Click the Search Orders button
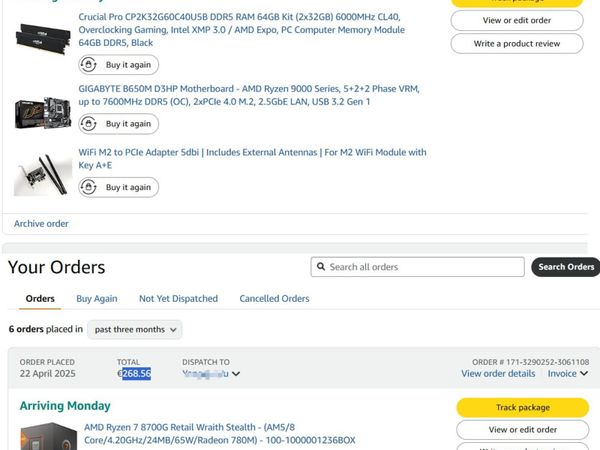Image resolution: width=600 pixels, height=450 pixels. click(x=566, y=267)
